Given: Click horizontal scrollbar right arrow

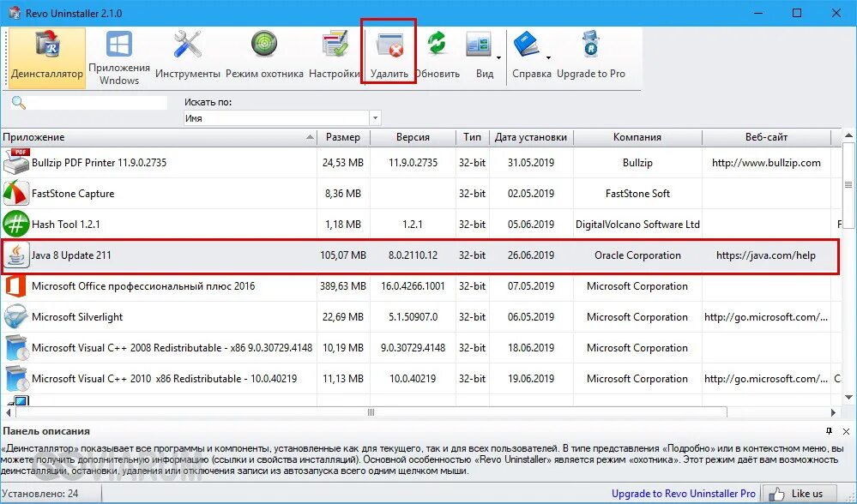Looking at the screenshot, I should point(834,413).
